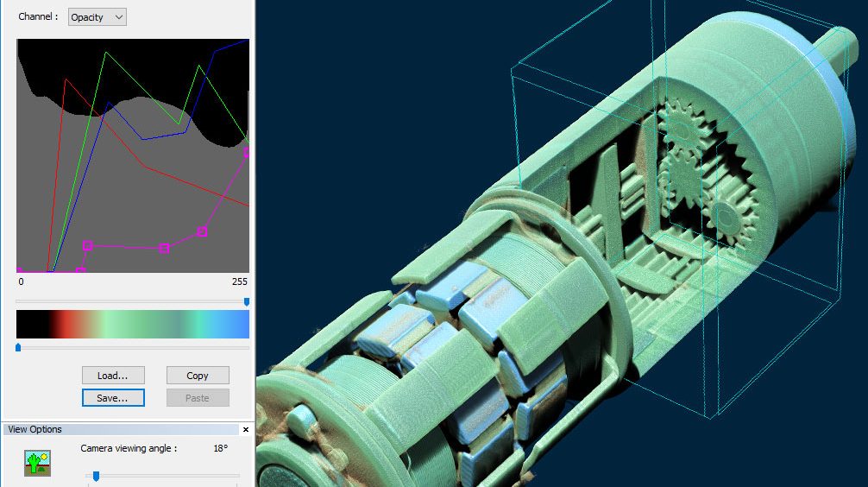Select the middle magenta opacity control point
This screenshot has width=868, height=487.
[x=164, y=249]
